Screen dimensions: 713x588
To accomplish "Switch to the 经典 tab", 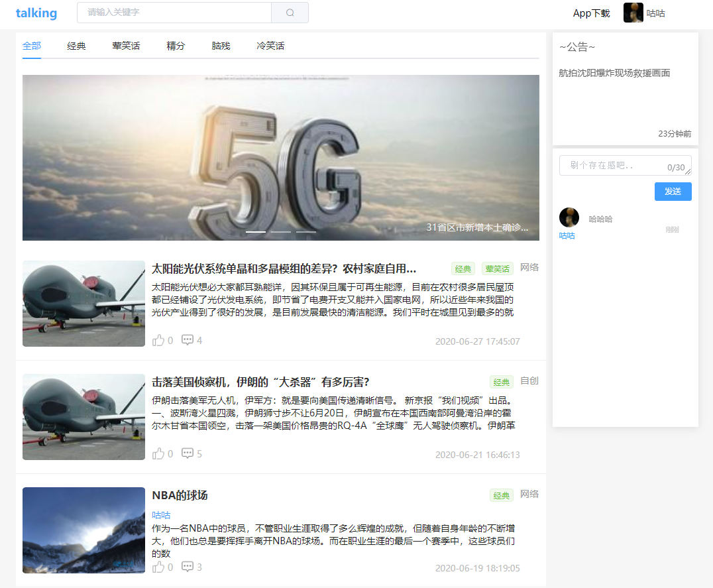I will tap(76, 46).
